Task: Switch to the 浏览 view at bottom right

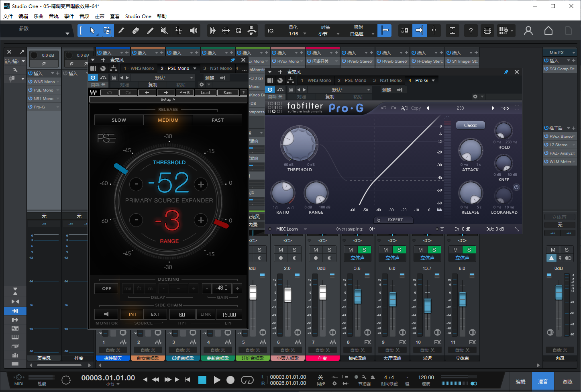Action: coord(567,381)
